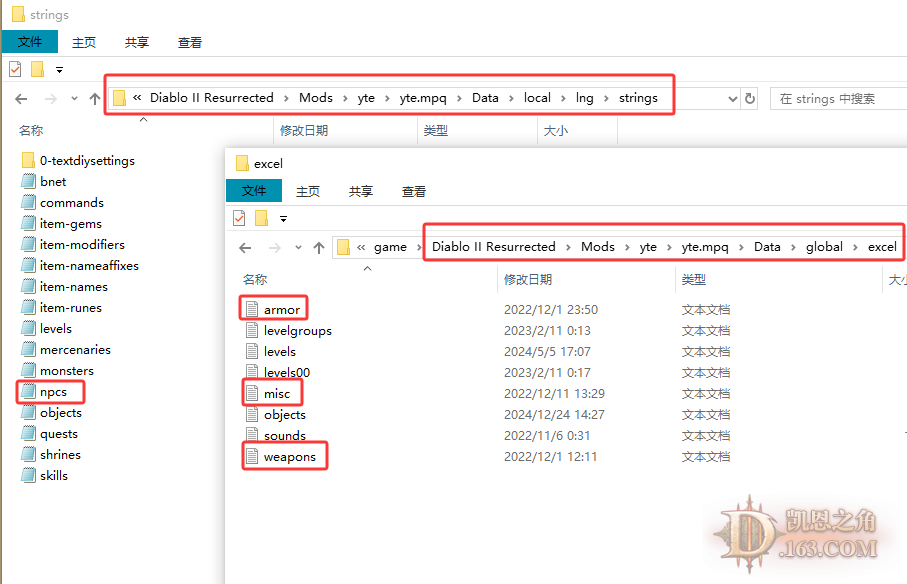The width and height of the screenshot is (907, 584).
Task: Navigate to lng in strings address bar
Action: (x=585, y=98)
